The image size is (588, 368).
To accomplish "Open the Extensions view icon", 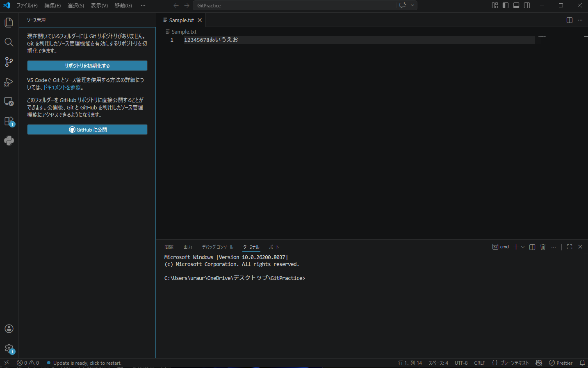I will (9, 121).
